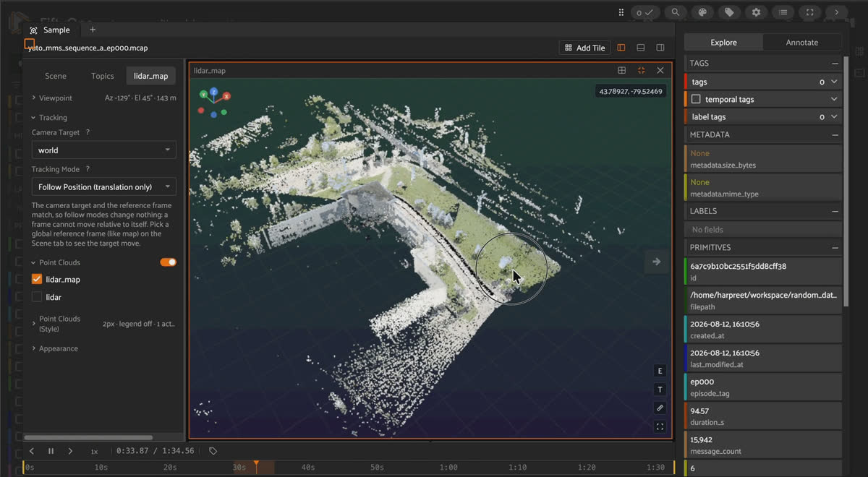This screenshot has height=477, width=868.
Task: Collapse the PRIMITIVES section header
Action: tap(835, 248)
